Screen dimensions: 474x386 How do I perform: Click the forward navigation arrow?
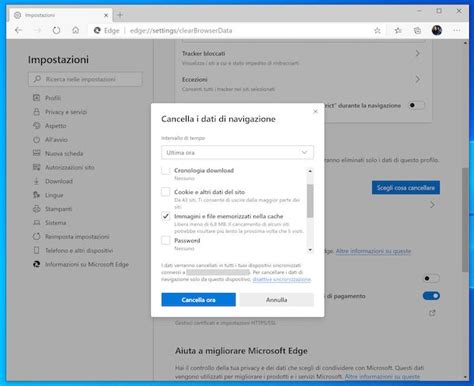tap(37, 30)
